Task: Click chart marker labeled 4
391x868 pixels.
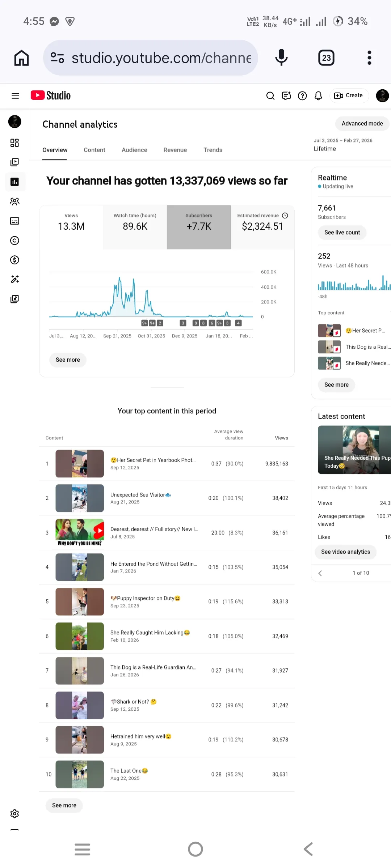Action: tap(238, 323)
